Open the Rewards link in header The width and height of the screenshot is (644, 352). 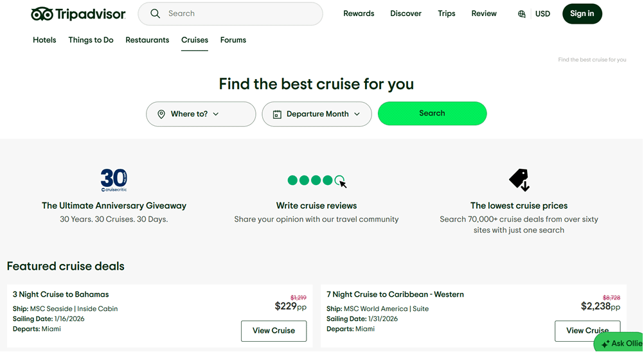coord(359,13)
